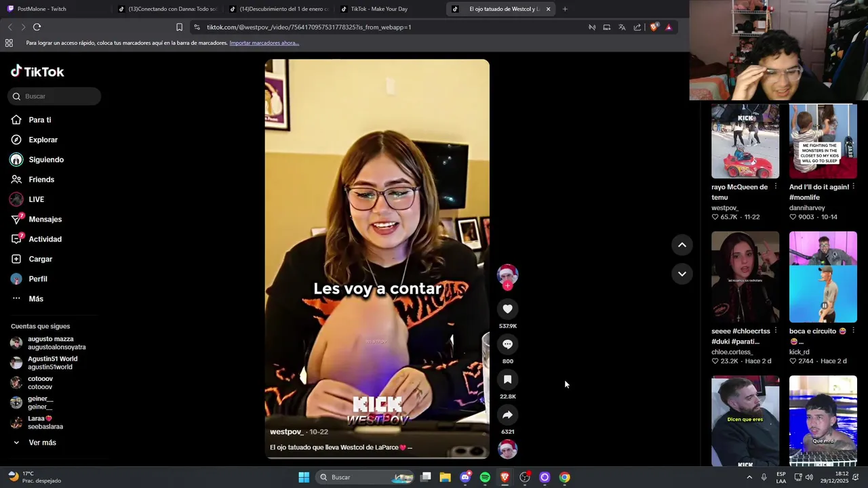868x488 pixels.
Task: Open the augusto mazza account
Action: pos(54,343)
